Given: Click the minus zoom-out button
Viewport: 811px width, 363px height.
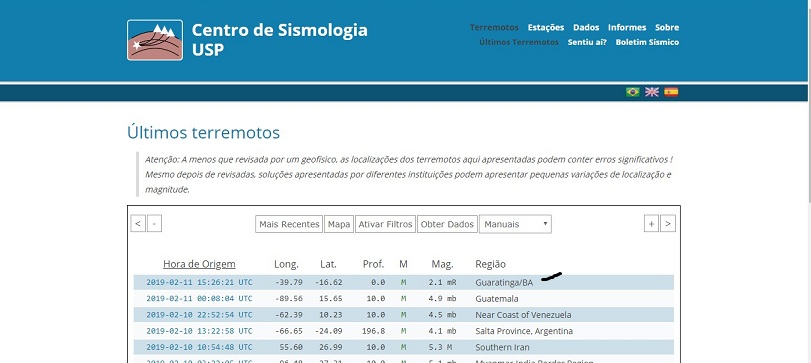Looking at the screenshot, I should [155, 224].
